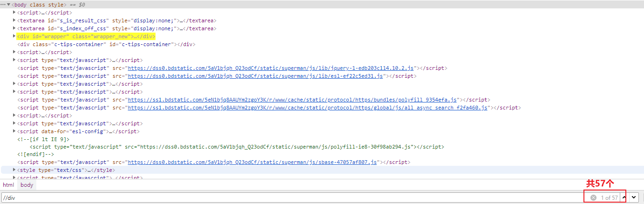
Task: Expand the style type="text/css" node
Action: [14, 170]
